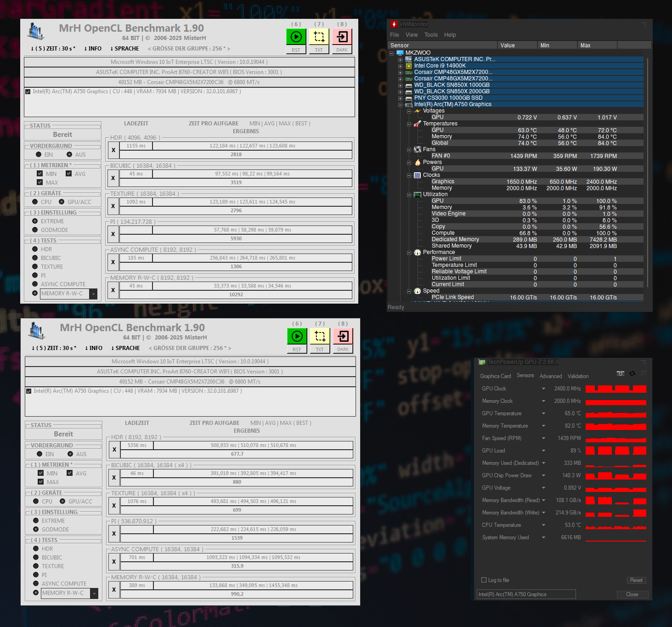
Task: Open the GPU selection combo box in GPU-Z
Action: click(x=526, y=594)
